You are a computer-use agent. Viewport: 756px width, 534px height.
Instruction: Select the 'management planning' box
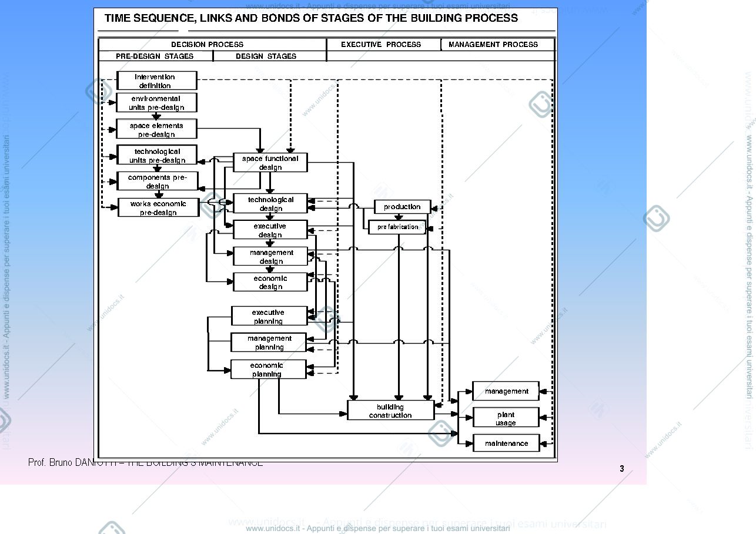coord(269,342)
